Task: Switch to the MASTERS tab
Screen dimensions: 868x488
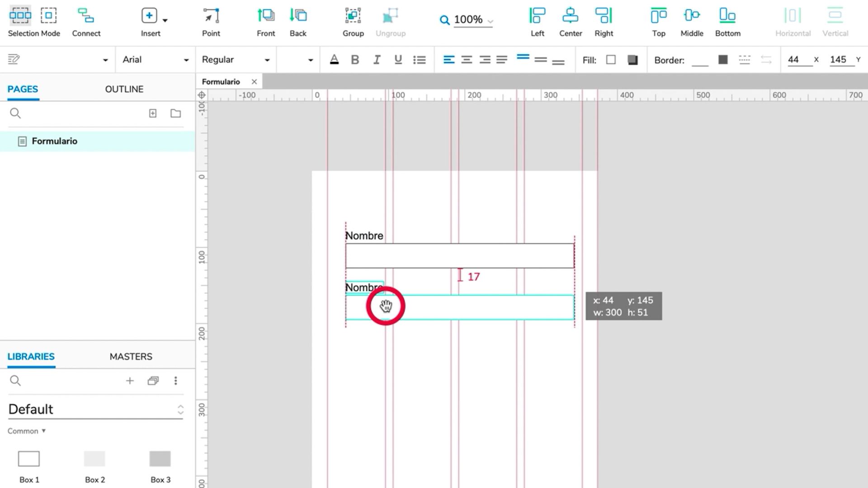Action: [131, 357]
